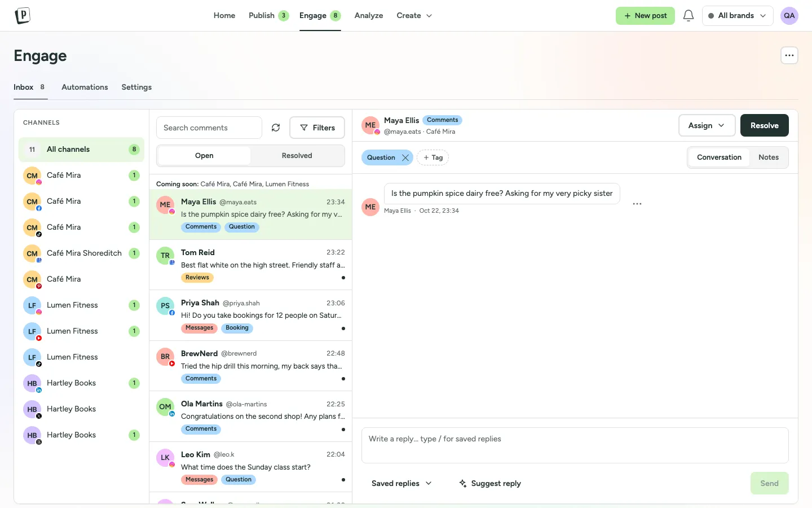Click Tom Reid's TR avatar
The image size is (812, 508).
click(x=165, y=256)
